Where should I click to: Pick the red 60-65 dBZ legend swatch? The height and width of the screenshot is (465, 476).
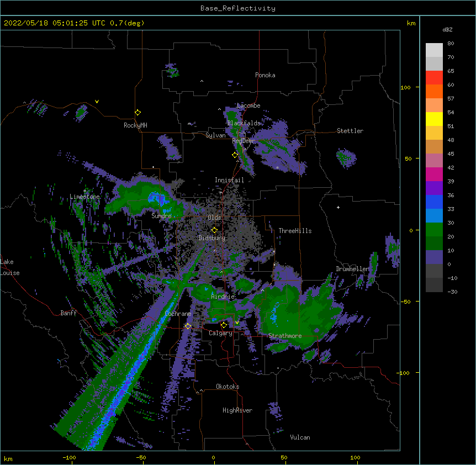[434, 78]
